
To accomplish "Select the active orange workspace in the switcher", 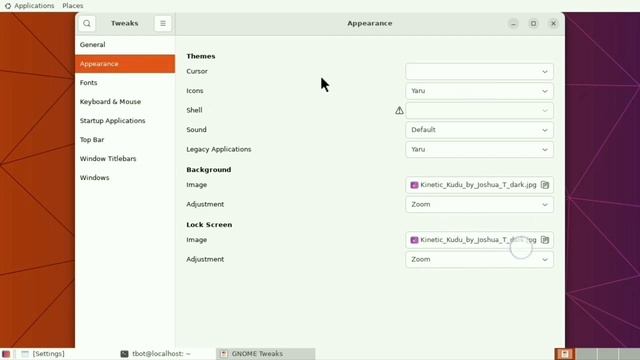I will click(565, 354).
